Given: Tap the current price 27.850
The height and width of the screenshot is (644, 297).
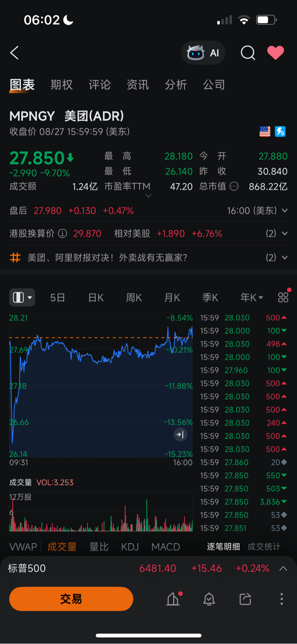Looking at the screenshot, I should click(37, 158).
